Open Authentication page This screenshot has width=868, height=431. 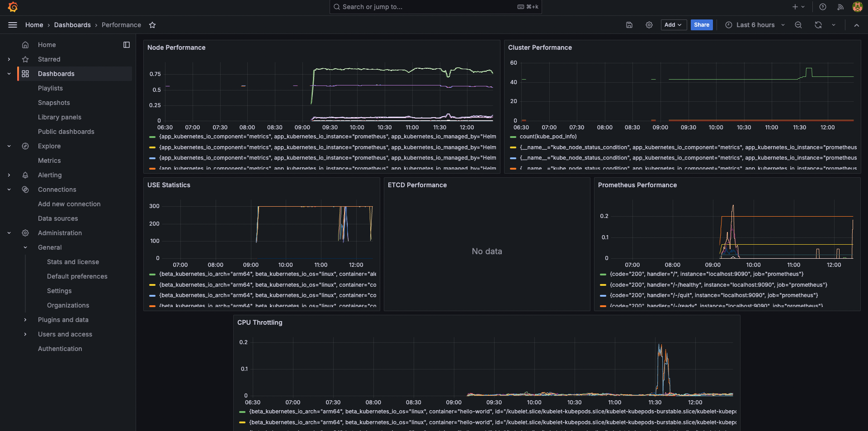tap(60, 349)
